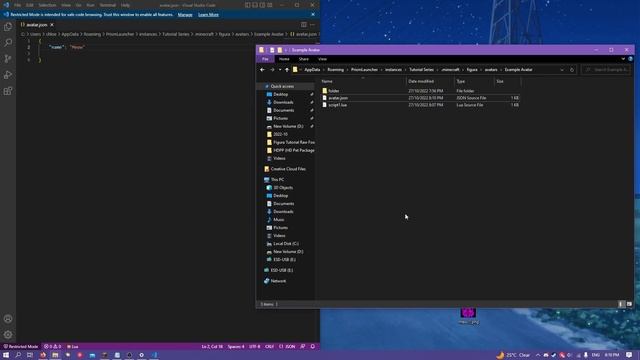Viewport: 640px width, 360px height.
Task: Toggle the panel layout icon in VS Code title bar
Action: (255, 5)
